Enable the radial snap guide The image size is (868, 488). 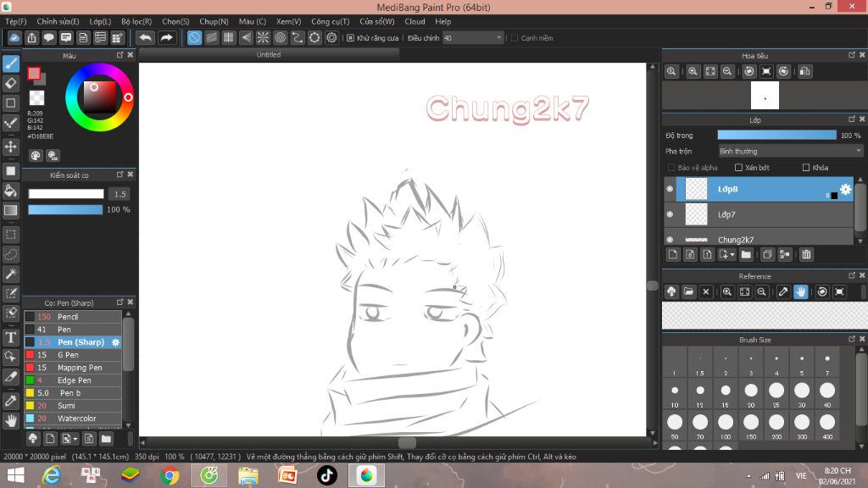263,37
